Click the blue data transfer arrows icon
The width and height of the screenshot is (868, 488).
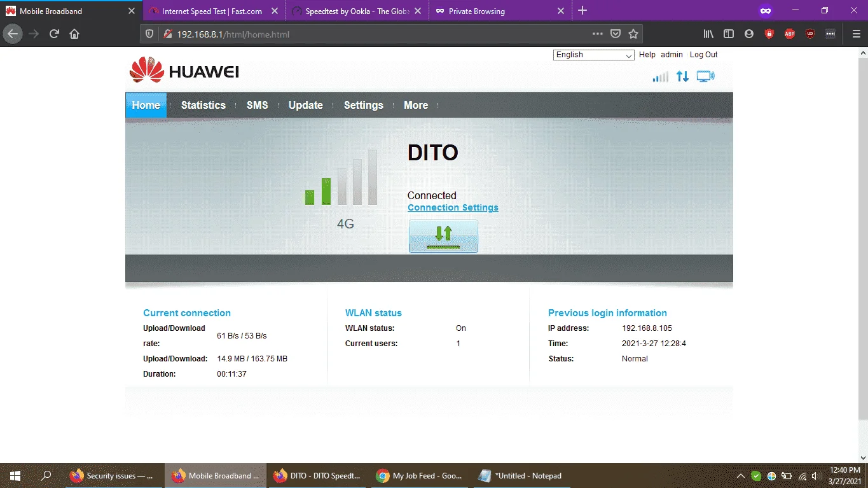(x=682, y=77)
